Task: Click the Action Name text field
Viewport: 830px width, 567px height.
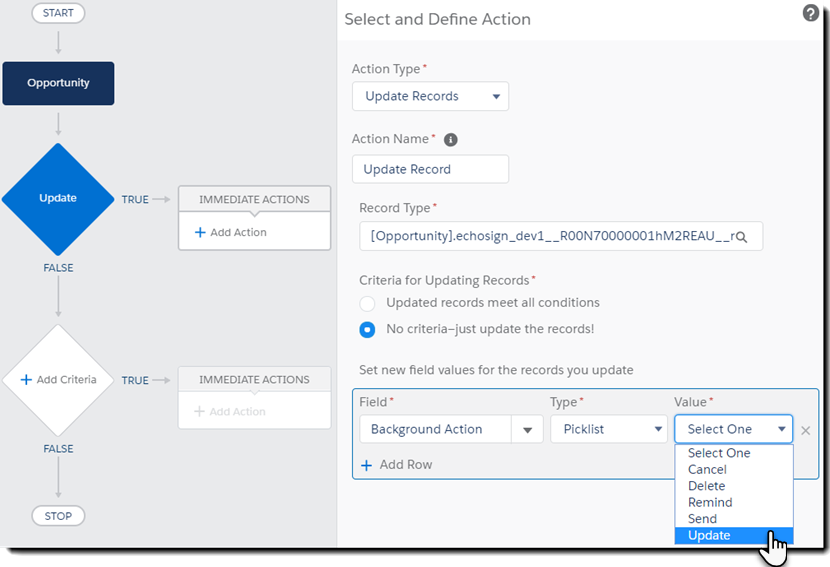Action: pos(430,169)
